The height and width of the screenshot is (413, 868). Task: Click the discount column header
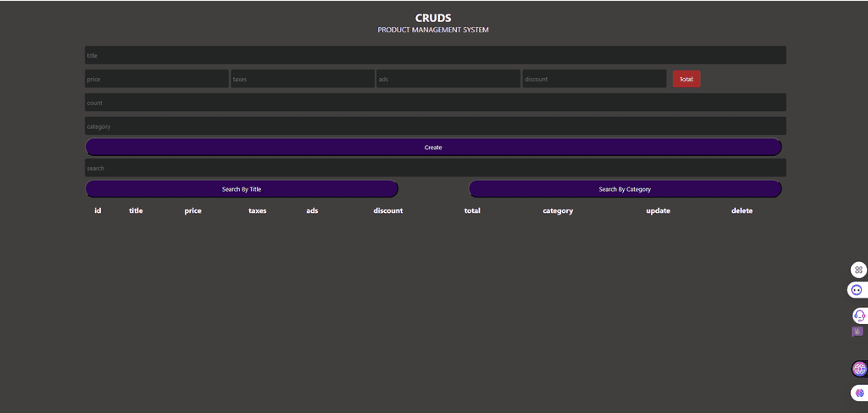pos(388,211)
